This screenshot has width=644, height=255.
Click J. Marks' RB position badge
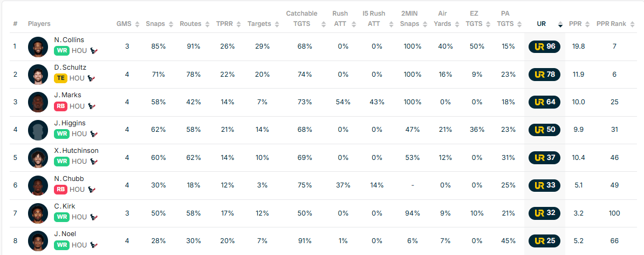coord(60,106)
